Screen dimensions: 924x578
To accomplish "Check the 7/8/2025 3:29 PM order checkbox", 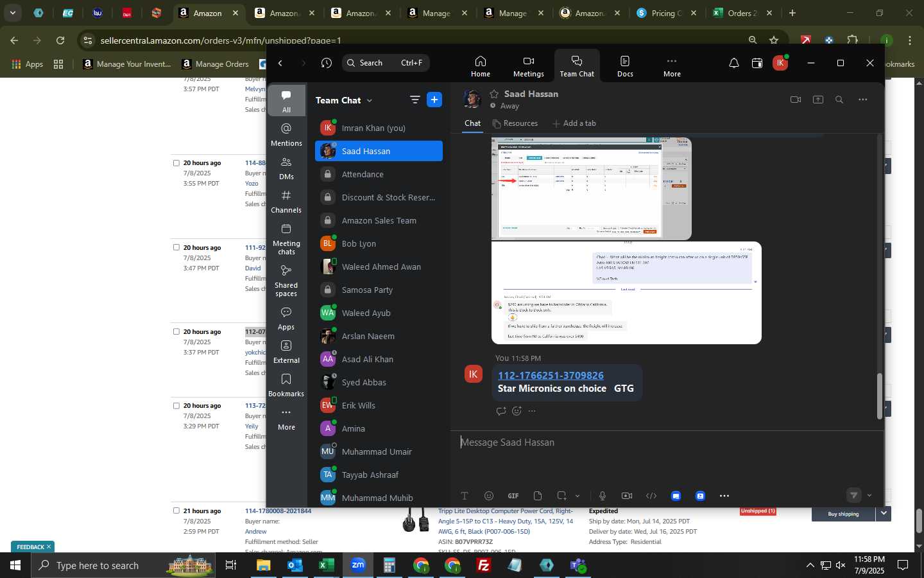I will (176, 406).
